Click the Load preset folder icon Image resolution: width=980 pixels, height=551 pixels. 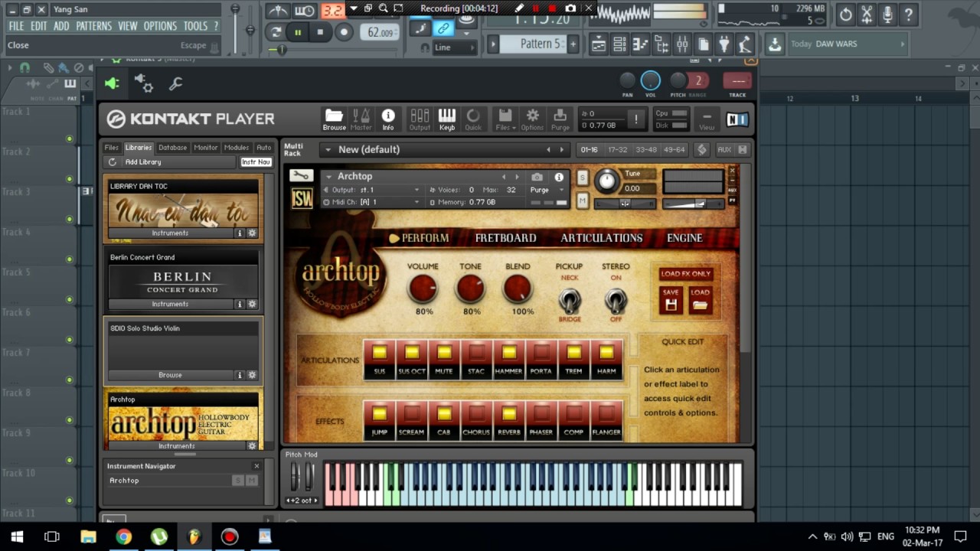pos(700,301)
